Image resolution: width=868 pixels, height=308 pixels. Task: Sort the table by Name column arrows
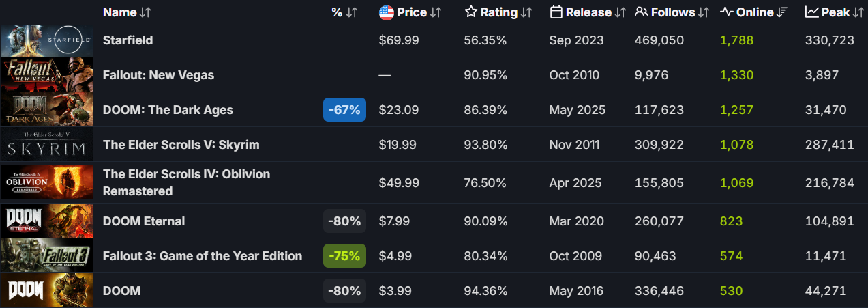146,12
